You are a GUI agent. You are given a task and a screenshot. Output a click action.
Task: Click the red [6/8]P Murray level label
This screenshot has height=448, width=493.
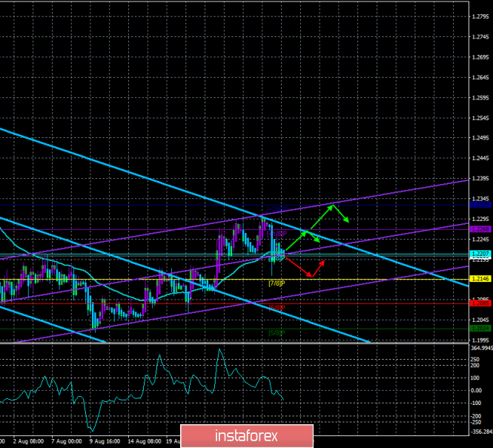[x=277, y=306]
